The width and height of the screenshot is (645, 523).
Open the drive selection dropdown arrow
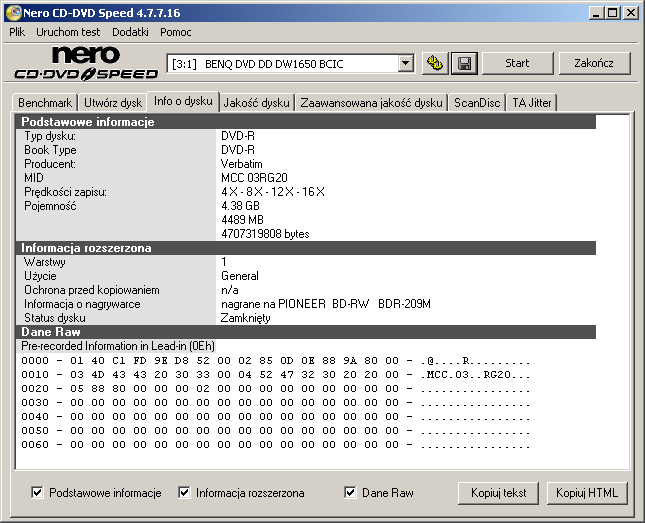(406, 63)
